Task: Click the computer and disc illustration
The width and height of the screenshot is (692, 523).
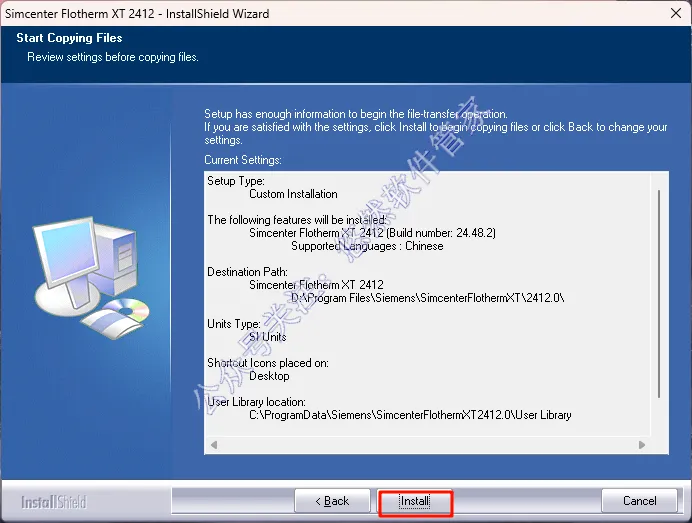Action: point(92,278)
